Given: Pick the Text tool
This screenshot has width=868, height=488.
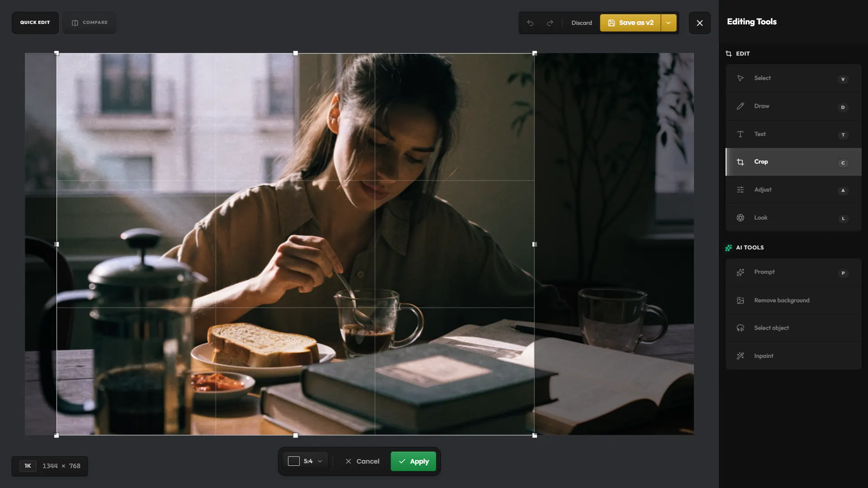Looking at the screenshot, I should point(793,134).
